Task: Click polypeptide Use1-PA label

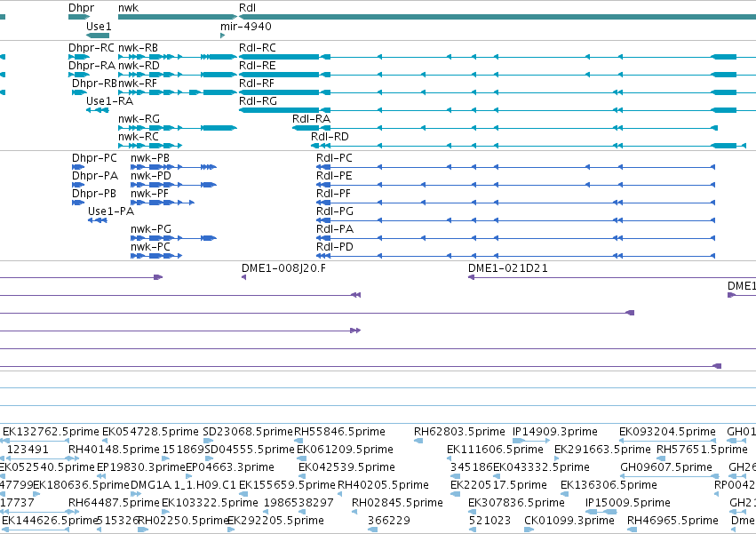Action: (x=111, y=211)
